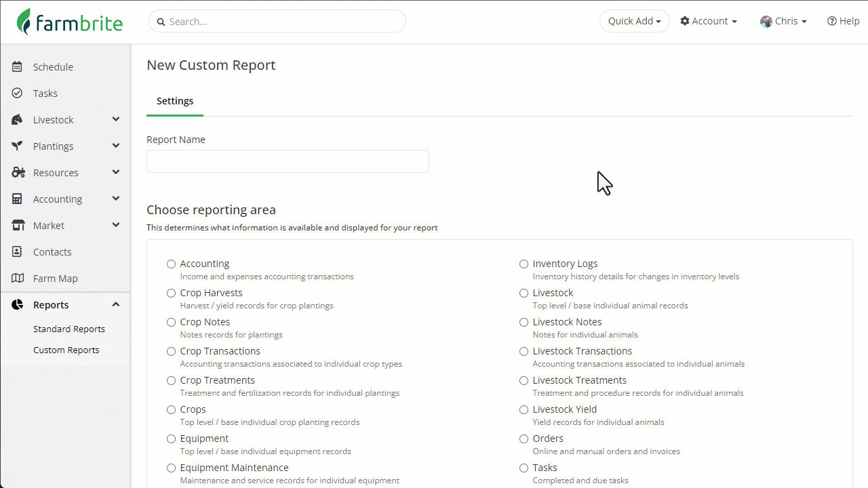The width and height of the screenshot is (868, 488).
Task: Go to Custom Reports link
Action: click(x=66, y=350)
